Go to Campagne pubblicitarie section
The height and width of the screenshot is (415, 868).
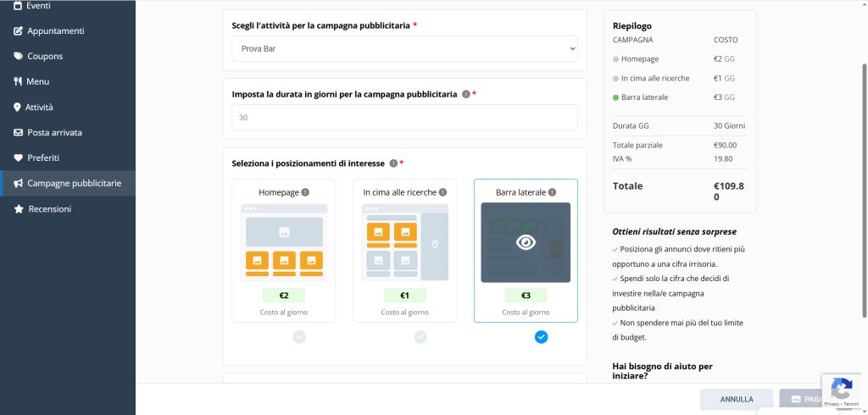pos(74,184)
